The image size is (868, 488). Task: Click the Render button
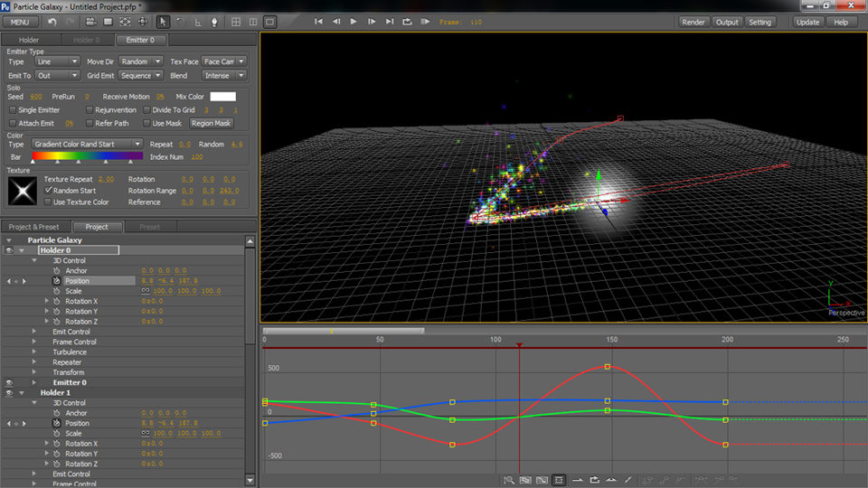[x=693, y=22]
